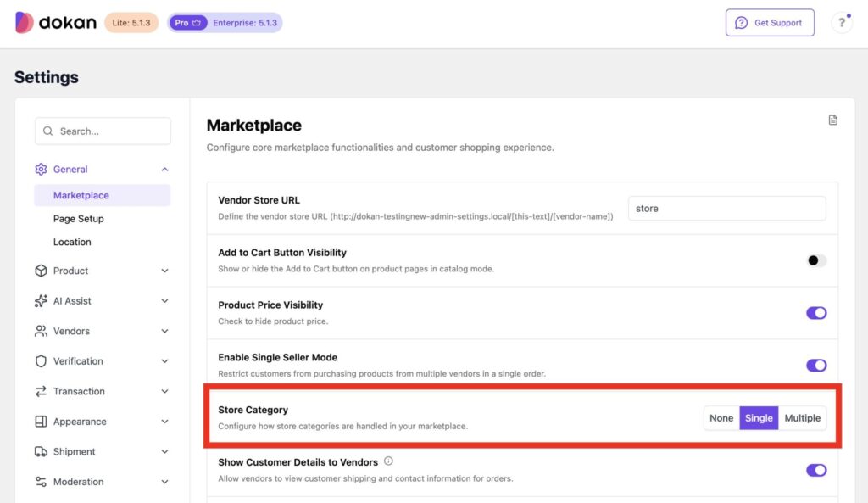Toggle off Product Price Visibility

click(x=816, y=313)
